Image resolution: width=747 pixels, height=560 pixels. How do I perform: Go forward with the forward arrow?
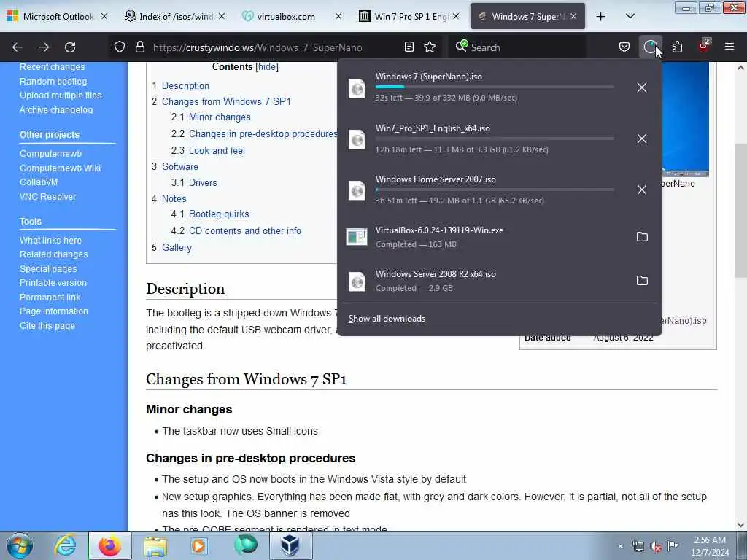44,47
